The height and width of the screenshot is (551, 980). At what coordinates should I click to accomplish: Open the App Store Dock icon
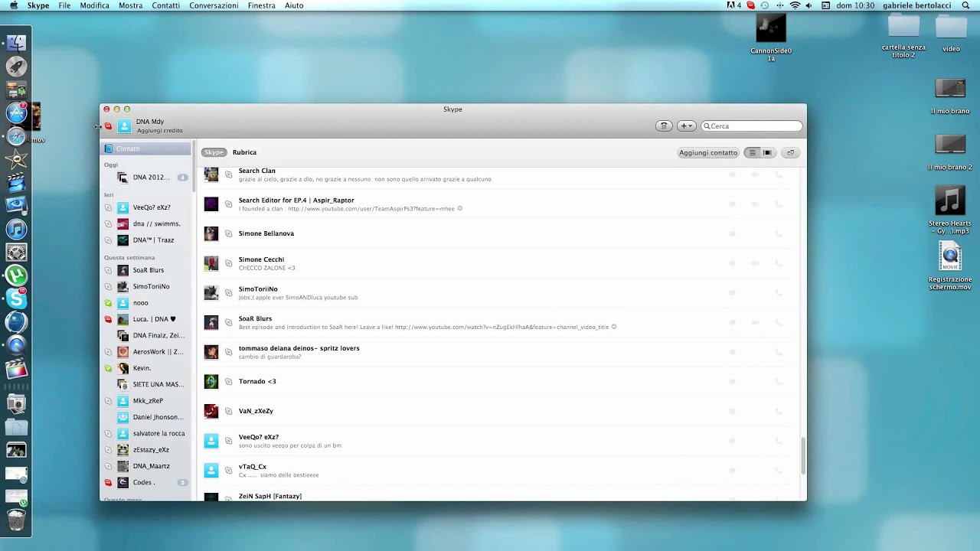16,113
